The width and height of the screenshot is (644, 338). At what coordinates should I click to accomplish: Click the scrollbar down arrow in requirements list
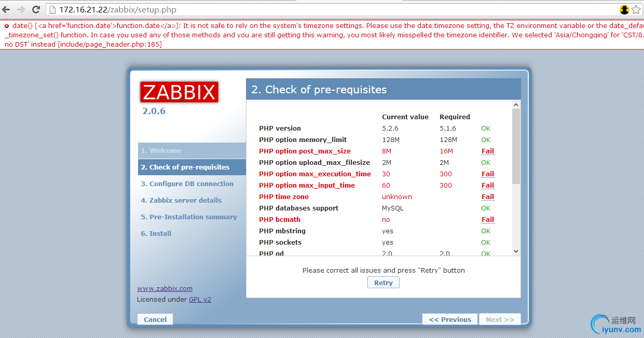516,251
